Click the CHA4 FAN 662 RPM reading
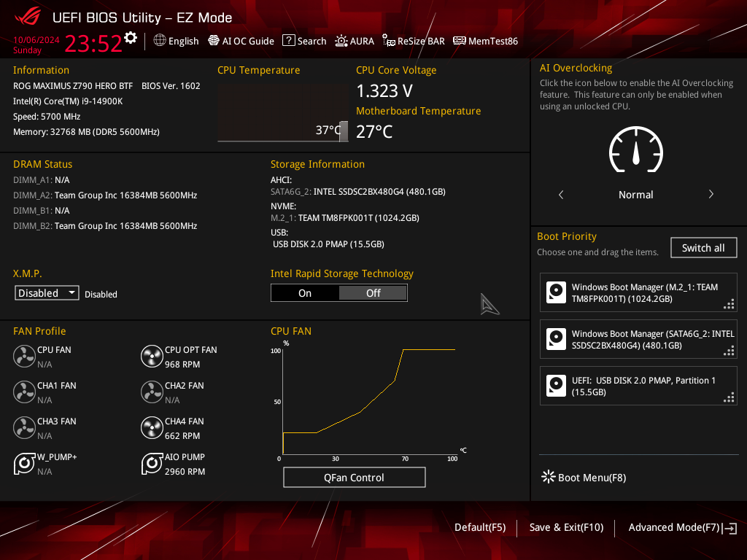The width and height of the screenshot is (747, 560). [x=182, y=436]
